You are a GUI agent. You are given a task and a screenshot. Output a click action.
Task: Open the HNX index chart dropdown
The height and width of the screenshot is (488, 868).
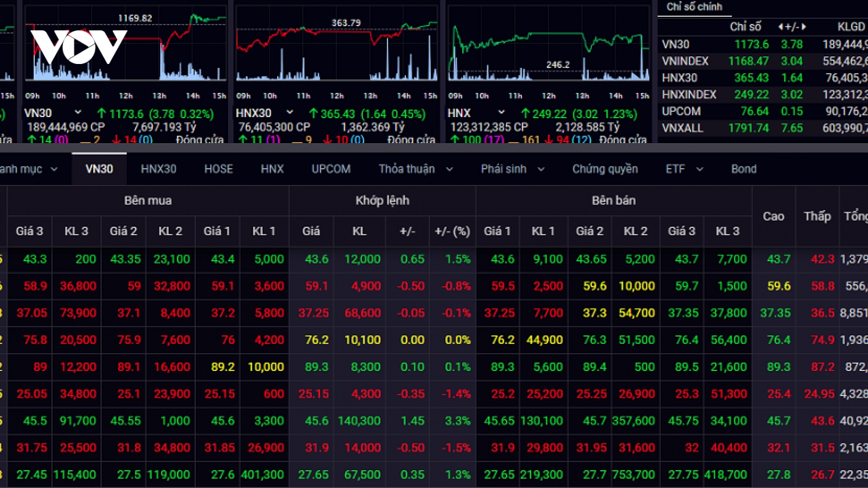coord(501,112)
